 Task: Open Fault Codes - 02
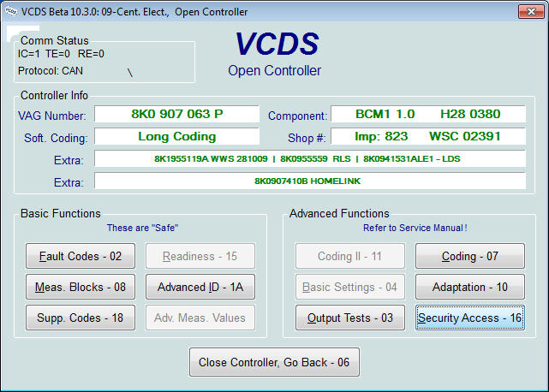[x=81, y=257]
